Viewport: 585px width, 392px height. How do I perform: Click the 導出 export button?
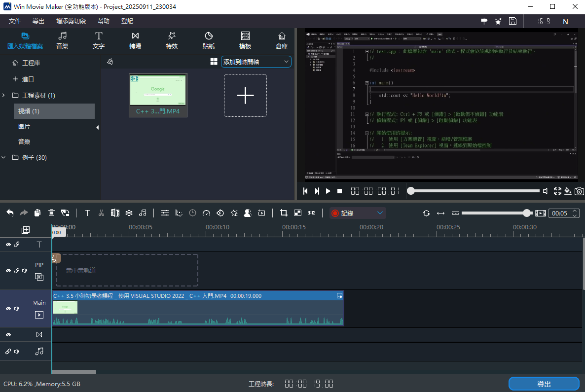[544, 384]
